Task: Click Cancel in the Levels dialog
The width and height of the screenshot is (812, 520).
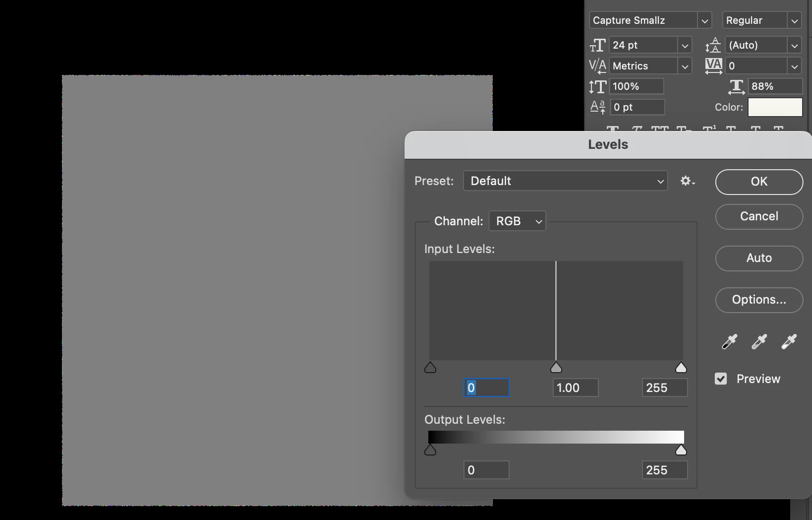Action: coord(759,216)
